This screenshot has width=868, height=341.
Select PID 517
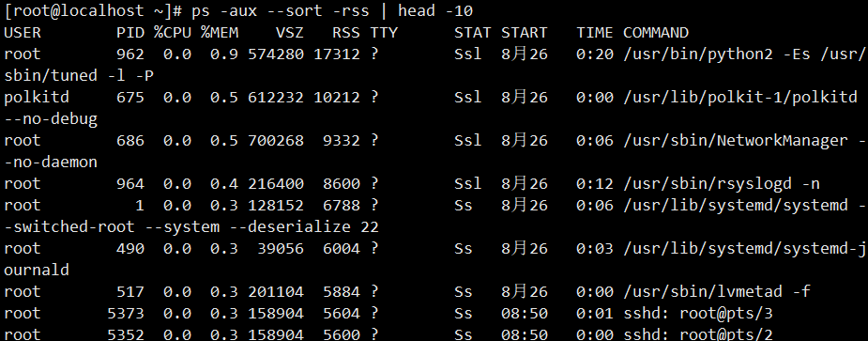coord(130,291)
